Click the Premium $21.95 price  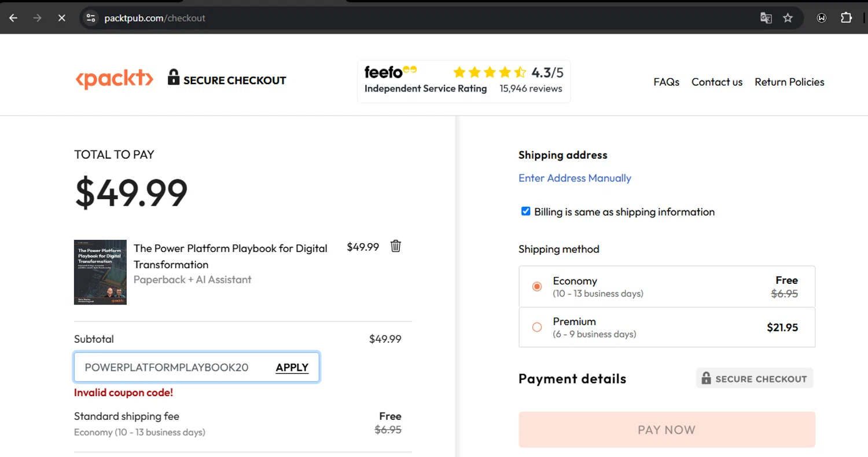[782, 327]
